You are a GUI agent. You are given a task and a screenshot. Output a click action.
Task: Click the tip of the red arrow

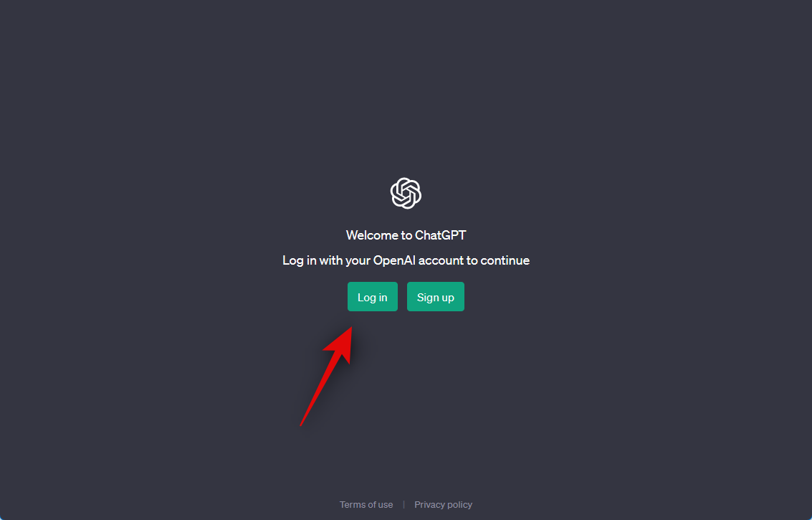coord(350,328)
